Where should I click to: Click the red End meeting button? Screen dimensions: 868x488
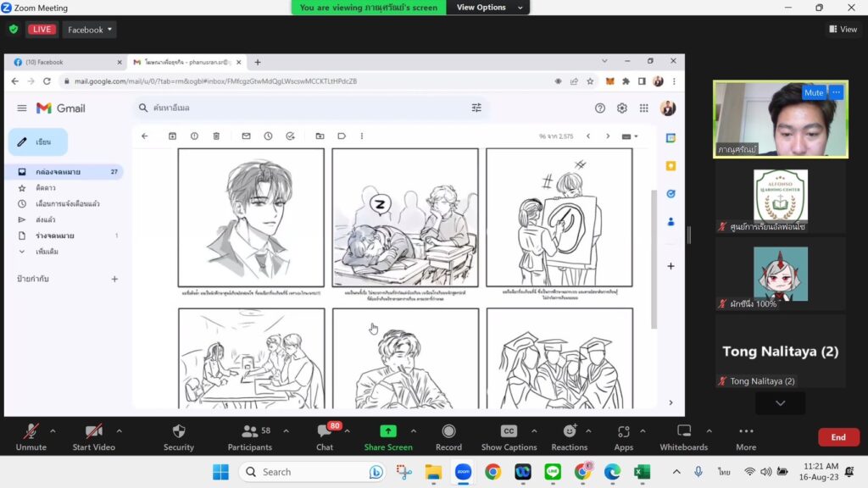click(837, 437)
